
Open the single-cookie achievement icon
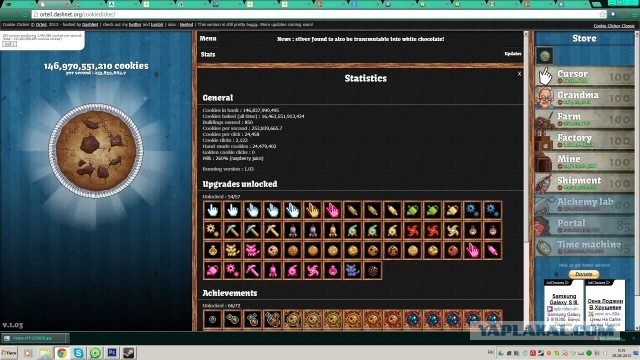pos(213,319)
